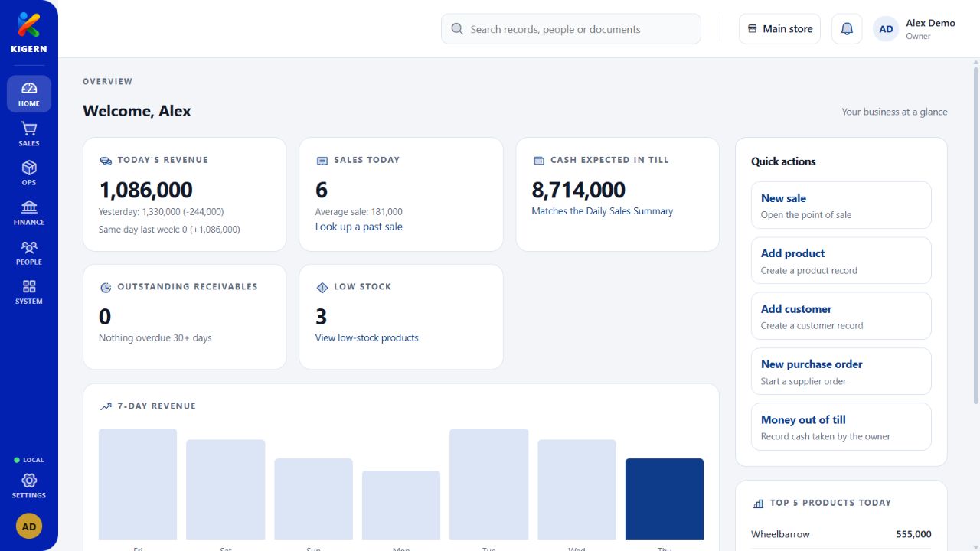Choose the Add product quick action
This screenshot has height=551, width=980.
coord(841,260)
